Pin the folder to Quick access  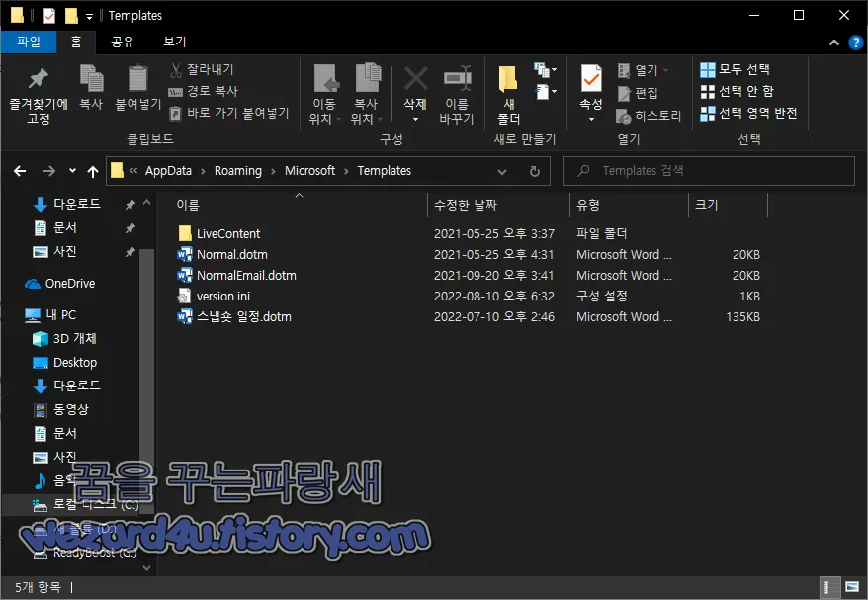tap(38, 95)
